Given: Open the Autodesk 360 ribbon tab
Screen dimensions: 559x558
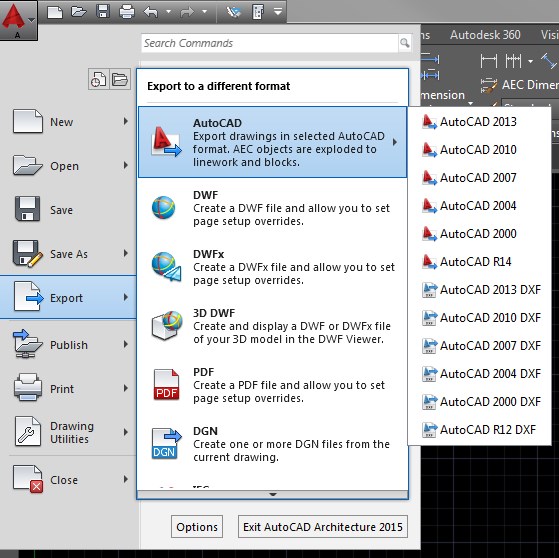Looking at the screenshot, I should click(x=485, y=35).
